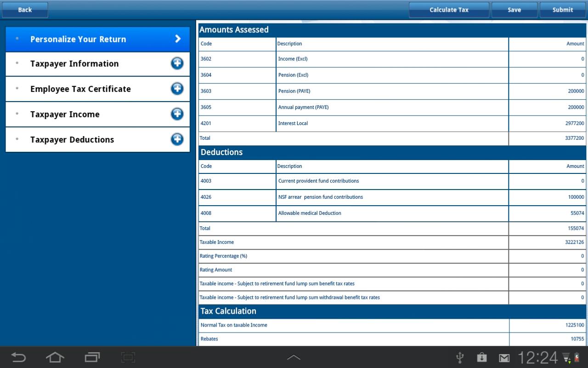Select the Pension (PAYE) description cell
This screenshot has width=588, height=368.
click(x=392, y=92)
